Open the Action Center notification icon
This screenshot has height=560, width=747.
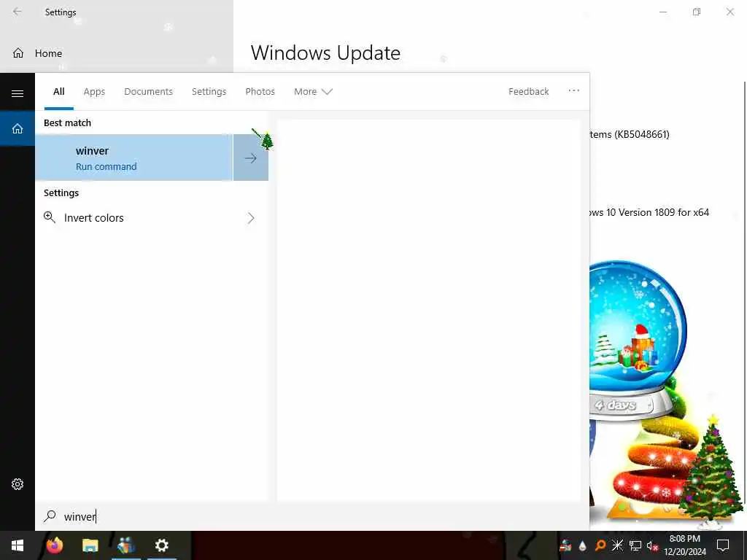coord(723,545)
